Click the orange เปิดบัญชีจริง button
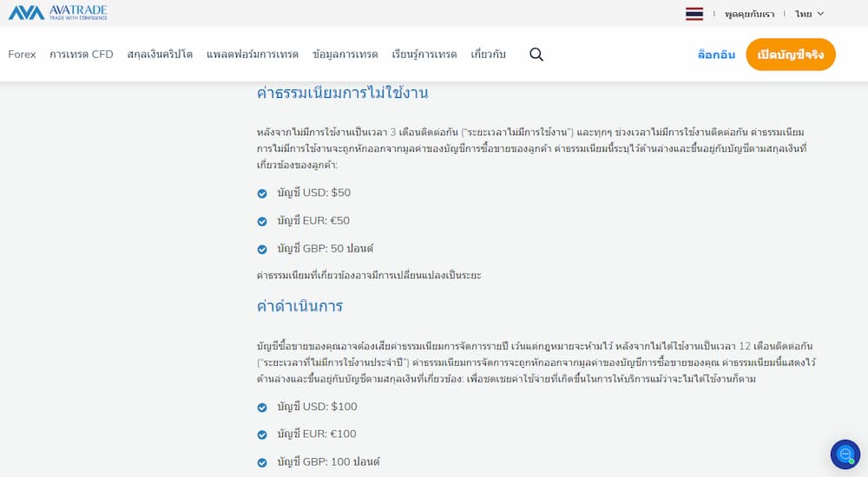 tap(791, 55)
